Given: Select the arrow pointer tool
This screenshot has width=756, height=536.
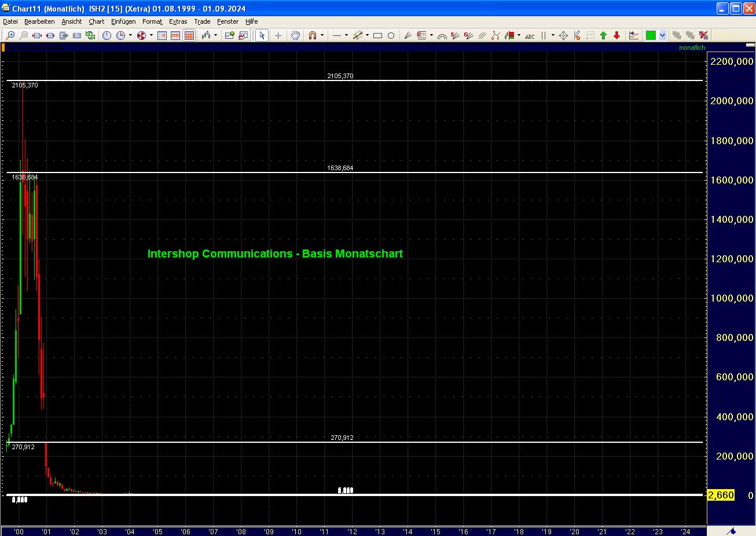Looking at the screenshot, I should click(x=262, y=35).
